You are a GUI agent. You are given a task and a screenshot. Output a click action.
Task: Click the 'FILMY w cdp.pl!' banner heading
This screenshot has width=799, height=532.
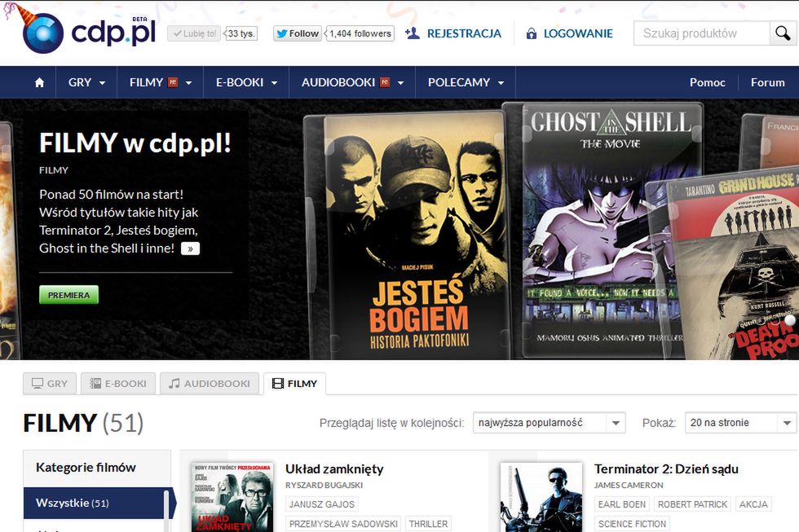(x=135, y=143)
